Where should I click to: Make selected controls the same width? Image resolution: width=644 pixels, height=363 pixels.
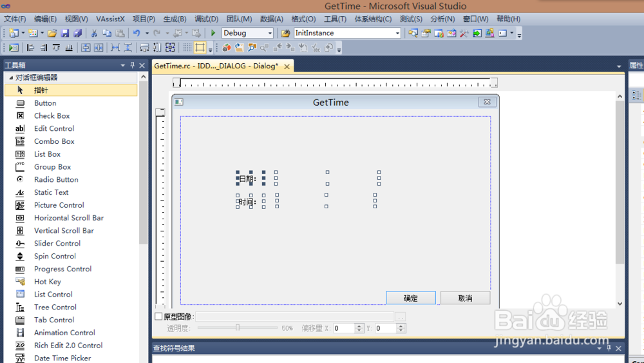coord(144,48)
